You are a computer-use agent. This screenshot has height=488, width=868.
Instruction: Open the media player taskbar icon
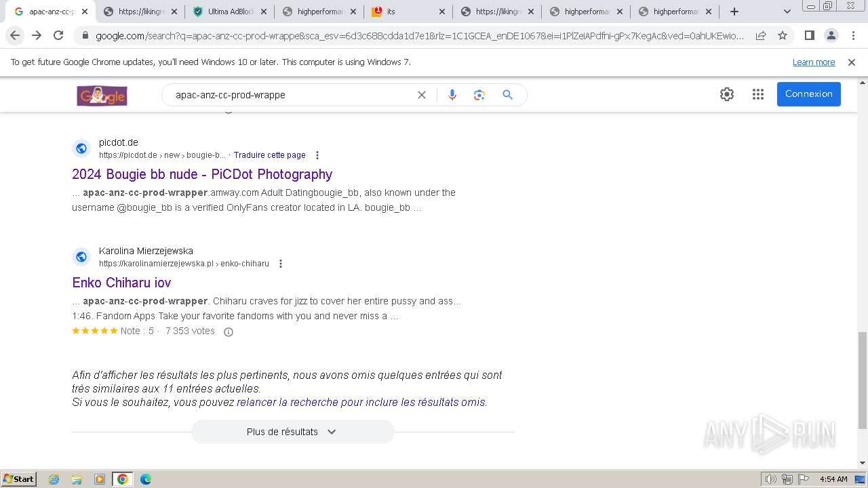click(x=100, y=479)
